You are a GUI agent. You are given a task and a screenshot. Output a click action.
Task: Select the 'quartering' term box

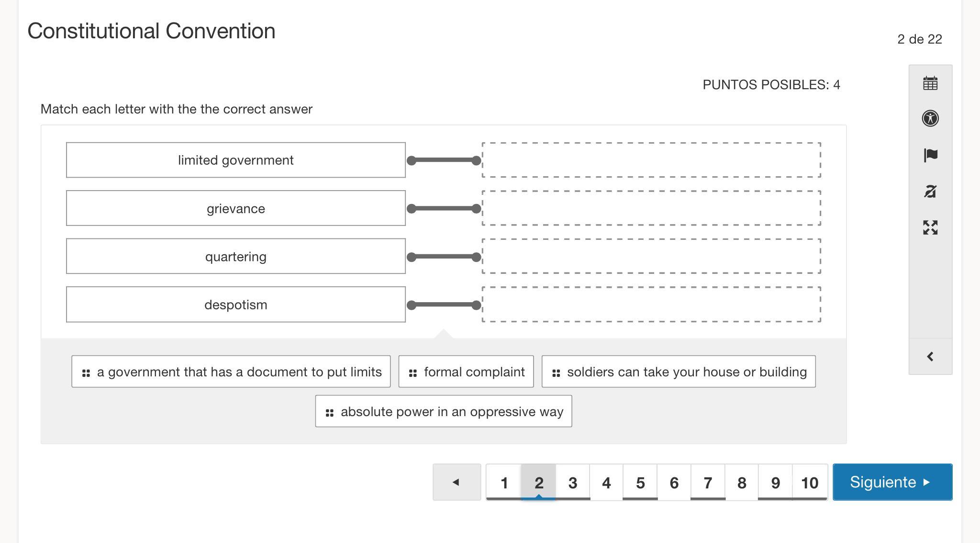(236, 256)
